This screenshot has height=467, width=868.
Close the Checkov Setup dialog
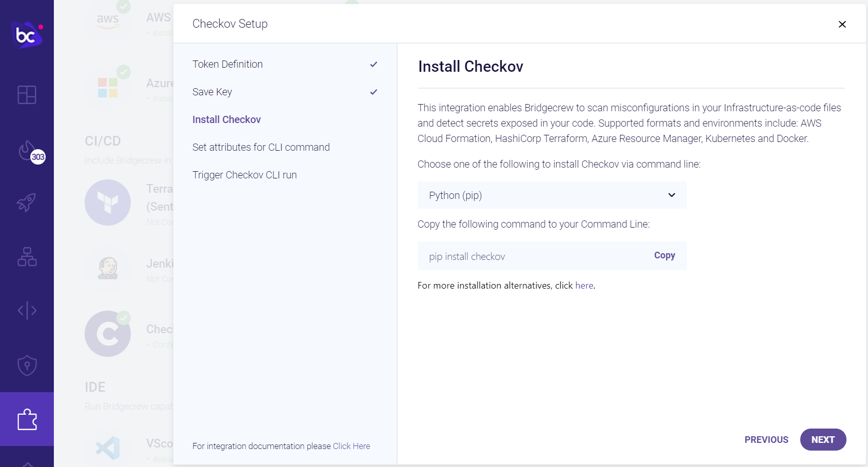842,24
